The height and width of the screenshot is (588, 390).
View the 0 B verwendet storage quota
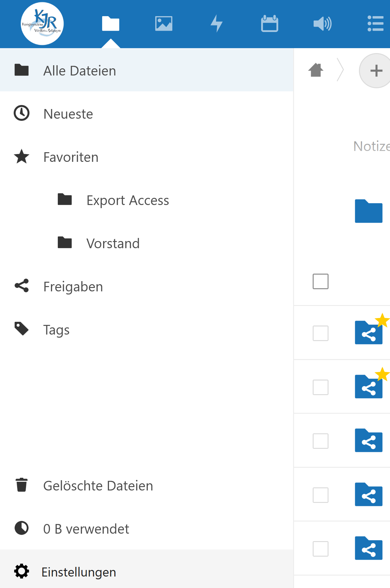coord(86,529)
